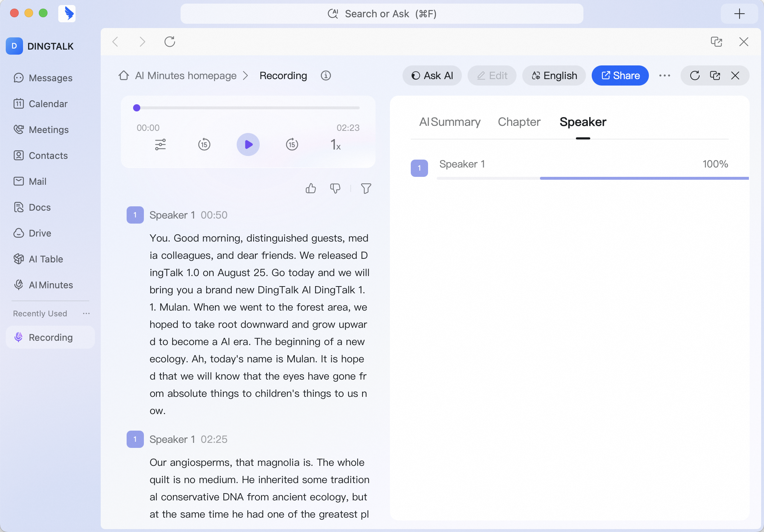Image resolution: width=764 pixels, height=532 pixels.
Task: Click the Recording breadcrumb title
Action: [283, 75]
